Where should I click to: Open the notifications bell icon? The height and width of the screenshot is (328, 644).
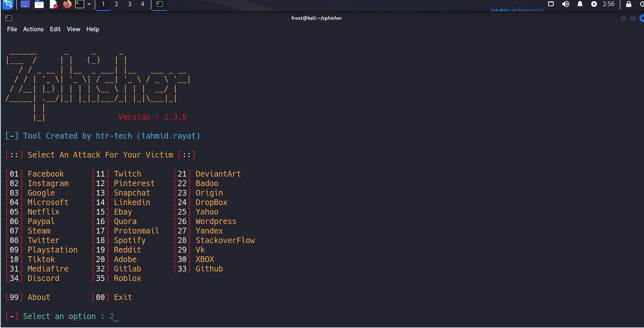580,4
